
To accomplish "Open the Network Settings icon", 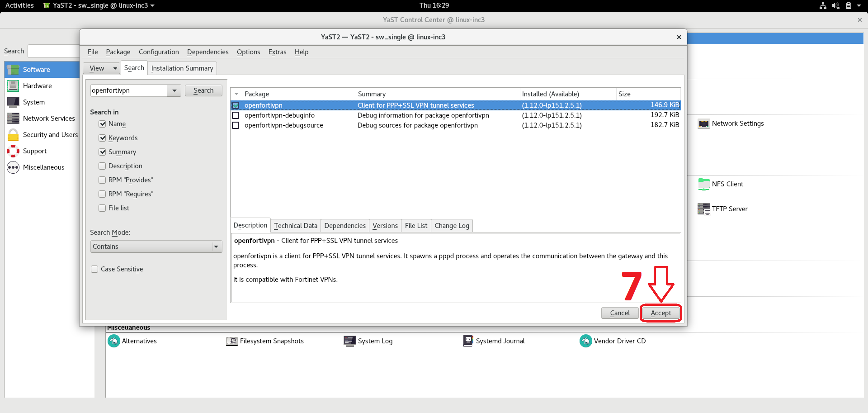I will (703, 123).
